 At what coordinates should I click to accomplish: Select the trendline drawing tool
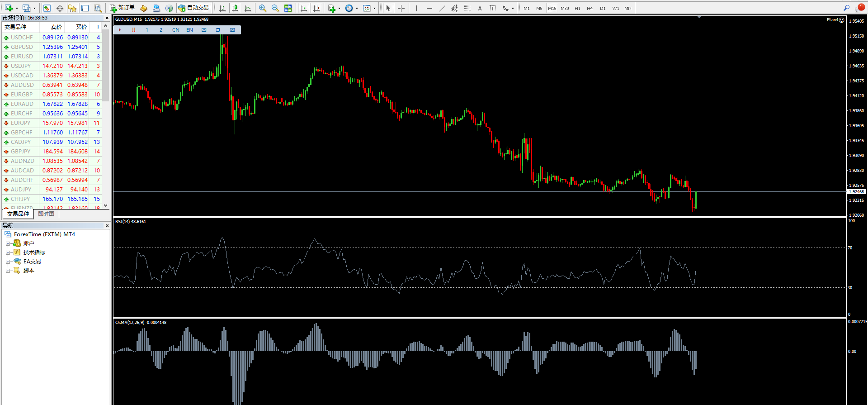[442, 8]
